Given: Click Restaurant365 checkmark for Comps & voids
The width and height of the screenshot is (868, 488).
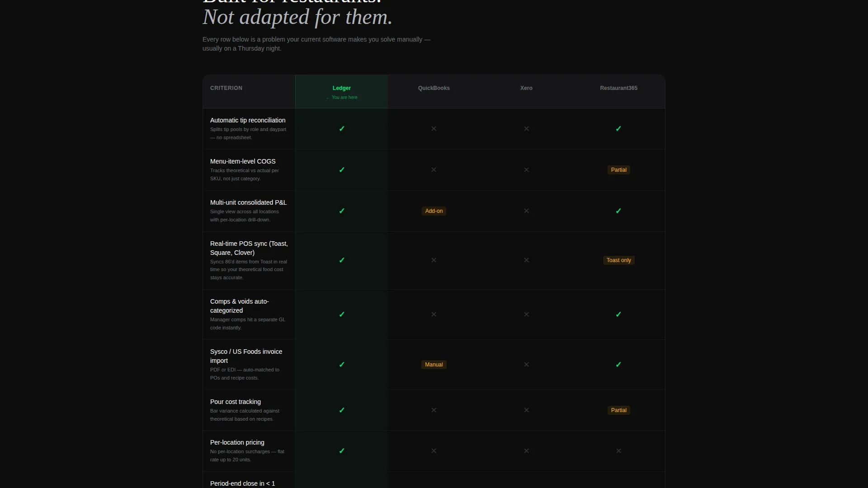Looking at the screenshot, I should pyautogui.click(x=618, y=314).
